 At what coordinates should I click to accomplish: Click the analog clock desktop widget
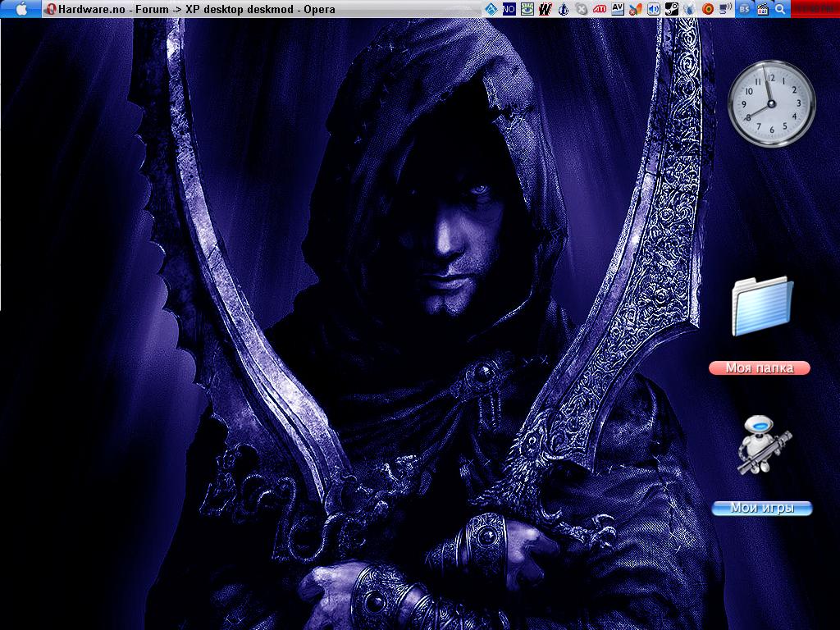click(771, 104)
